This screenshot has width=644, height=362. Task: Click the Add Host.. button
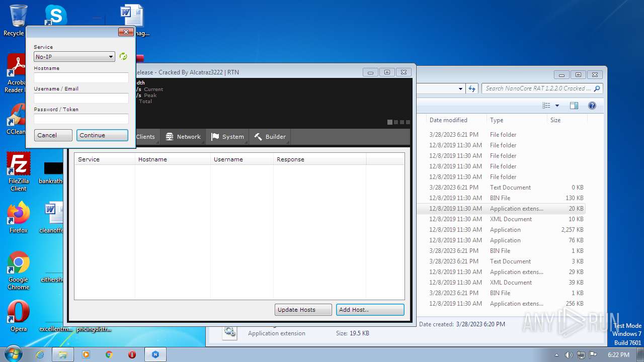coord(370,310)
